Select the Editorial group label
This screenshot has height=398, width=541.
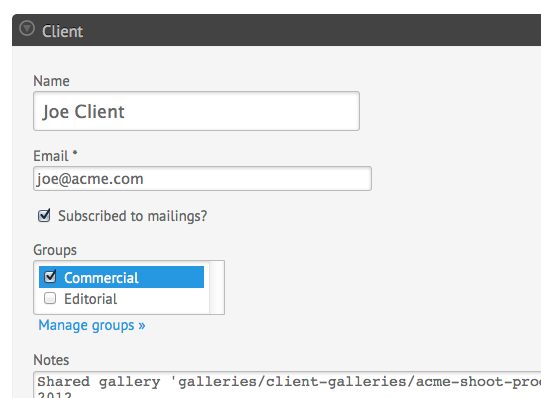[90, 299]
